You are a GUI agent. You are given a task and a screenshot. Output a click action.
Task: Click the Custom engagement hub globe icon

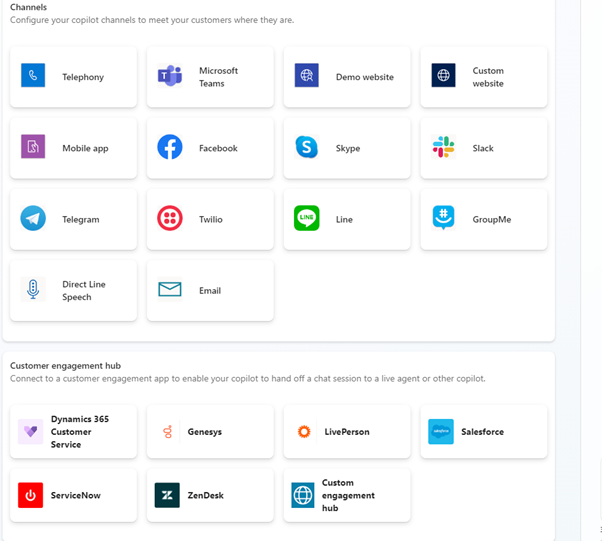(x=303, y=495)
